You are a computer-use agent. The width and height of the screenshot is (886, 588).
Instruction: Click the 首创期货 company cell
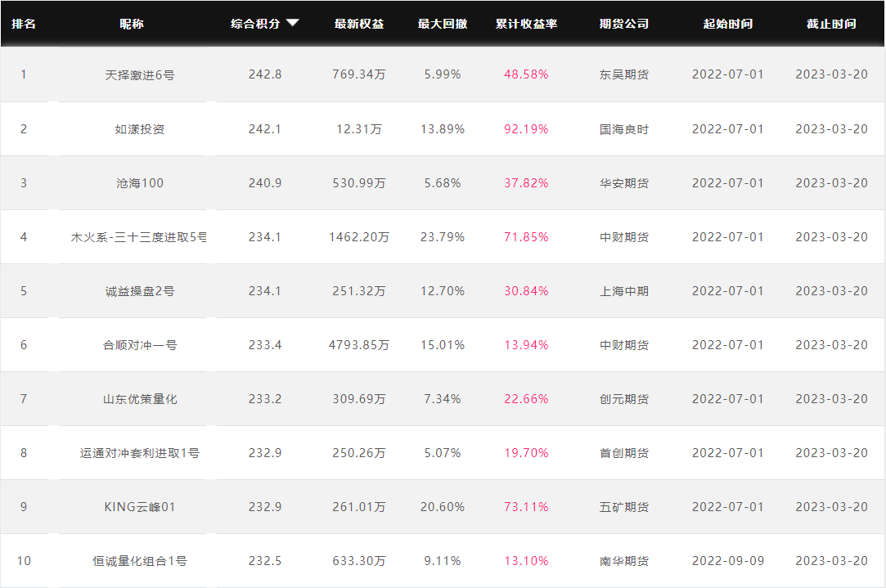coord(624,453)
